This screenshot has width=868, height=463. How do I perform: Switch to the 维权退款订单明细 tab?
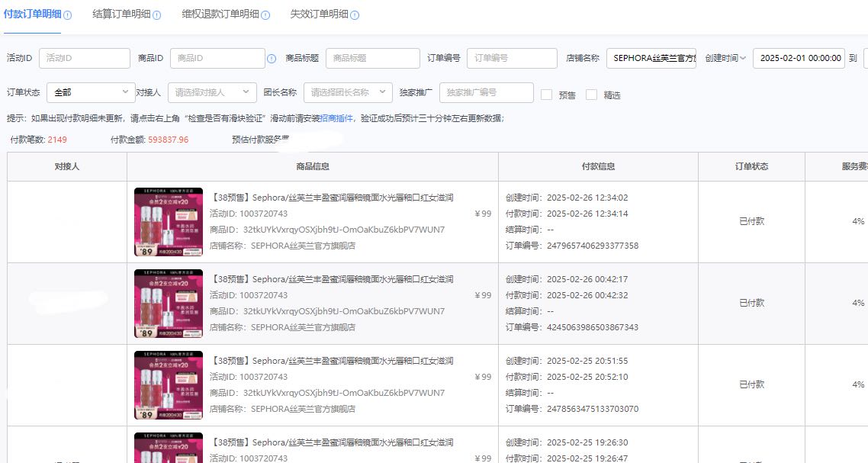point(220,14)
